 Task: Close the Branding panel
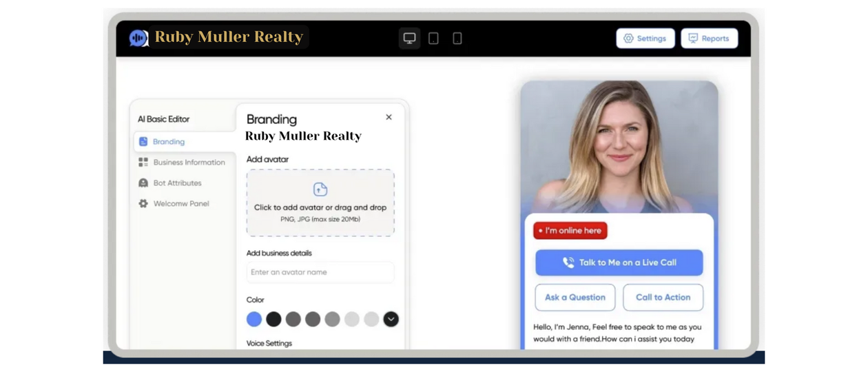[x=389, y=118]
